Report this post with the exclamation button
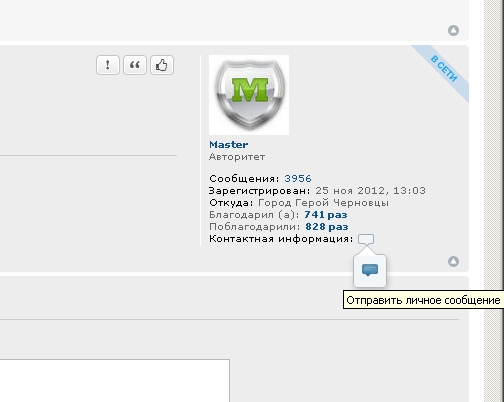The height and width of the screenshot is (402, 504). pyautogui.click(x=108, y=65)
